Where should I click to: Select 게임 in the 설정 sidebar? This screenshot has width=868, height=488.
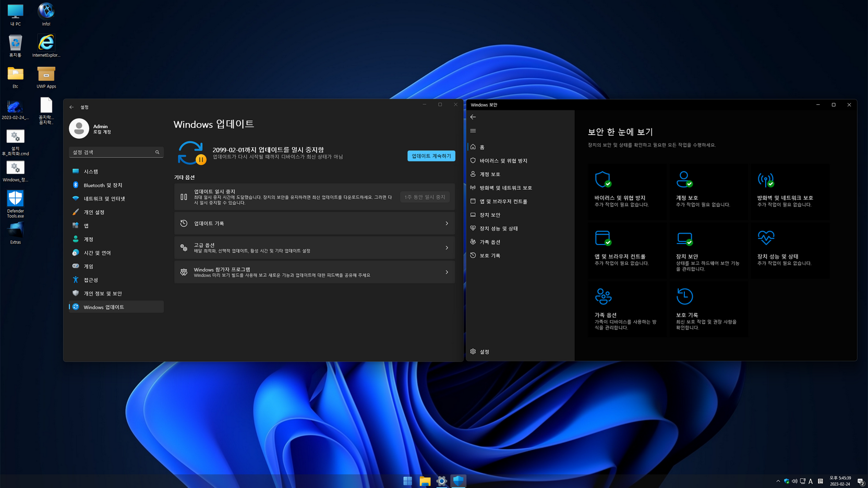tap(116, 266)
